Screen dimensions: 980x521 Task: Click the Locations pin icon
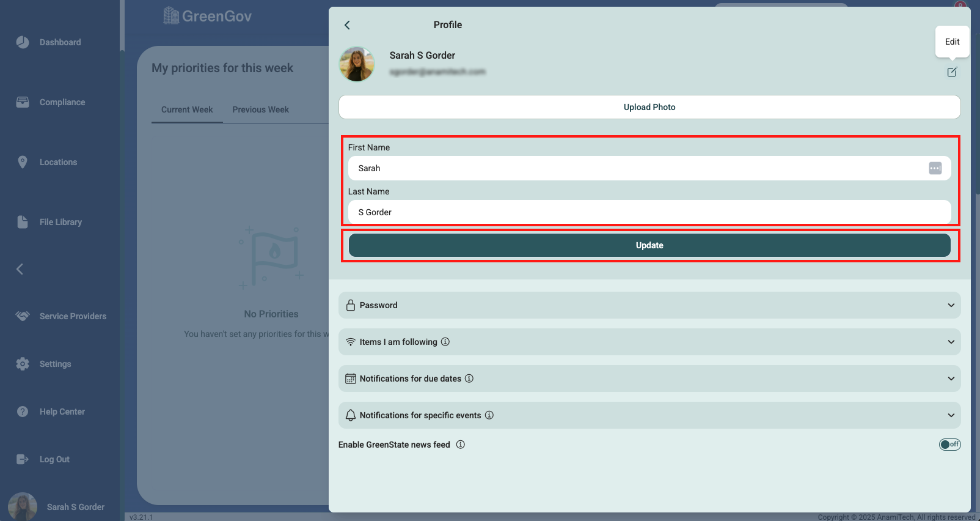pyautogui.click(x=23, y=162)
